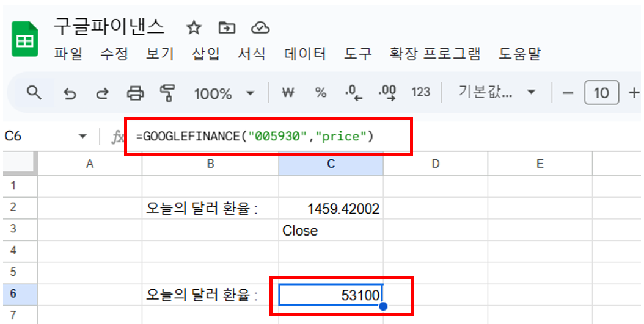Click the redo arrow icon
Viewport: 644px width, 324px height.
click(102, 94)
